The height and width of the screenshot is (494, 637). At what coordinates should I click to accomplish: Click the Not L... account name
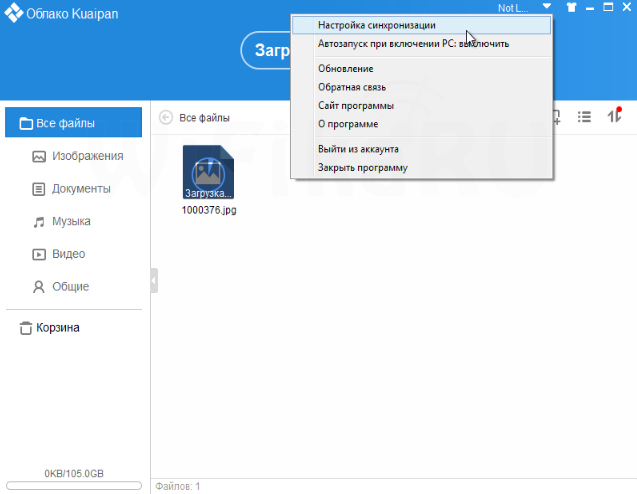[x=512, y=8]
